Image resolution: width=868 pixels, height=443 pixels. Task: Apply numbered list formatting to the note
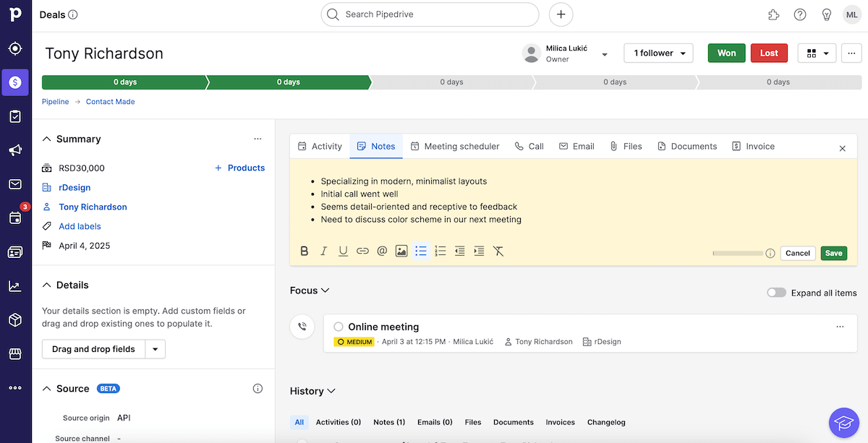(440, 251)
